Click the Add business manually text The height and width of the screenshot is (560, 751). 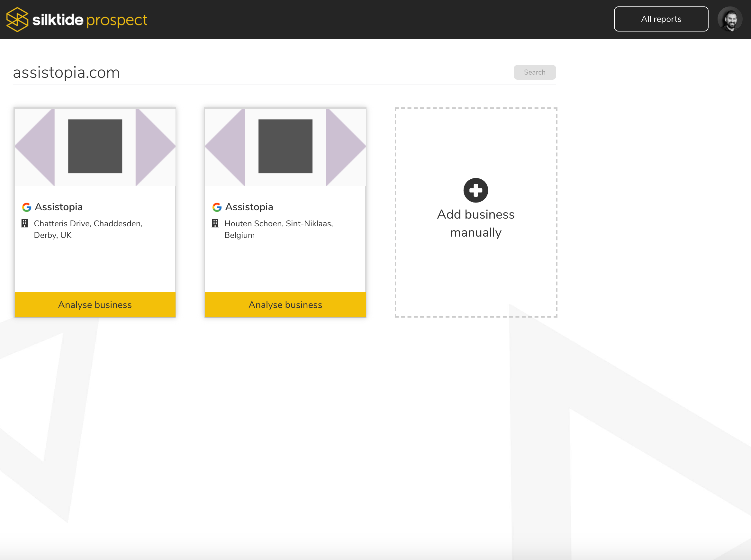(476, 223)
